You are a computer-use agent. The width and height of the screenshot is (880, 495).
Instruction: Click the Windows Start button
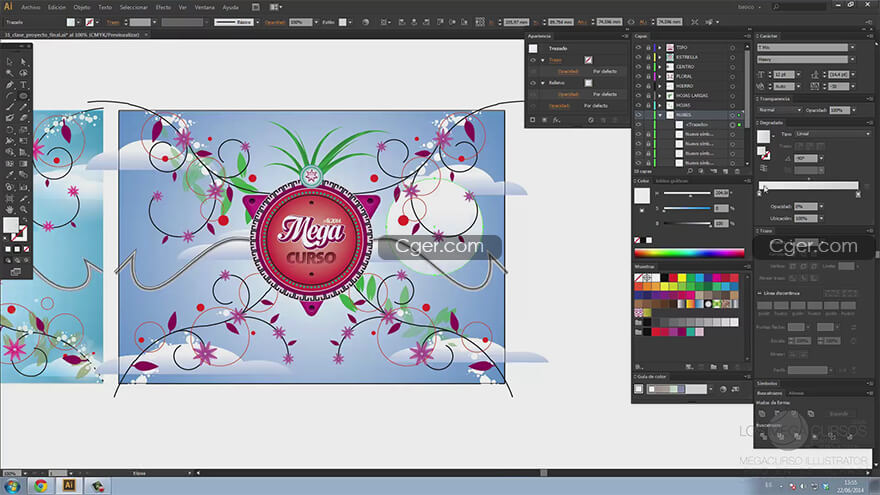[x=12, y=486]
